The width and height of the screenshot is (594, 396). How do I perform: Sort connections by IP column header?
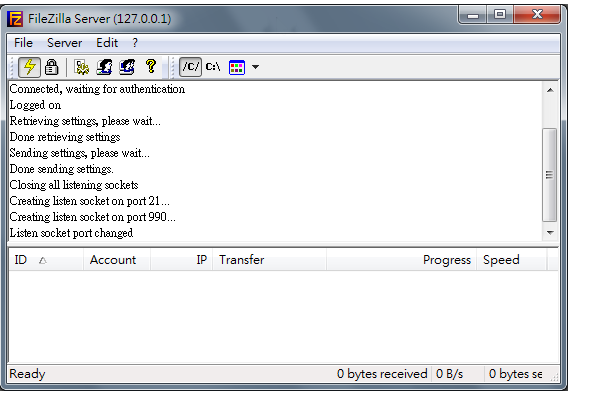(181, 260)
